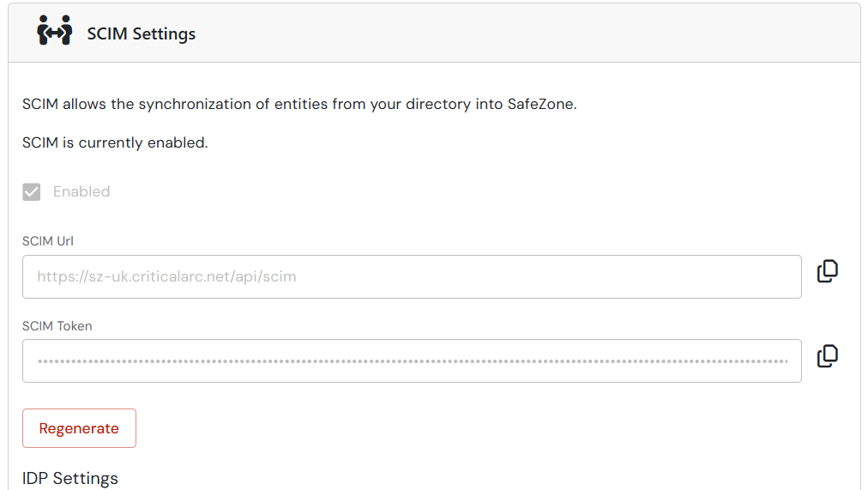Image resolution: width=868 pixels, height=490 pixels.
Task: Copy the SCIM Token to clipboard
Action: coord(827,356)
